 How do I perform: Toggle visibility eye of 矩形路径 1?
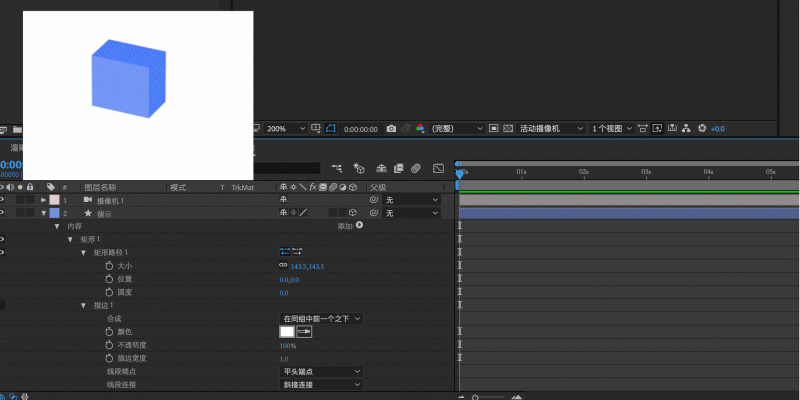pos(2,252)
